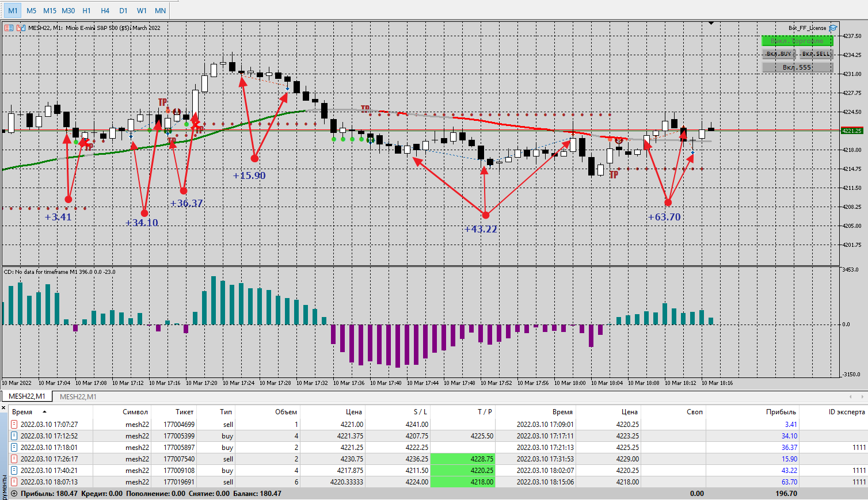868x500 pixels.
Task: Click the profit value 43.22
Action: (789, 471)
